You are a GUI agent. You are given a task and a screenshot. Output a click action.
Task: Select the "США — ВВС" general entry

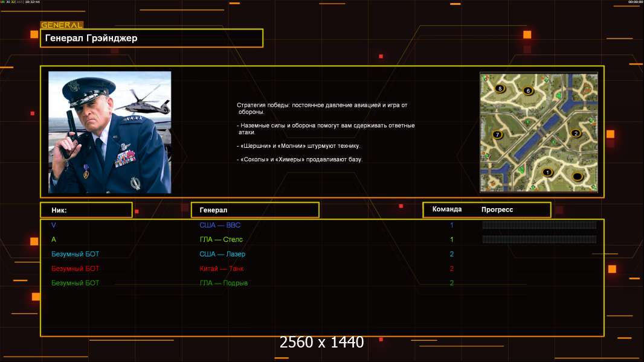(220, 225)
